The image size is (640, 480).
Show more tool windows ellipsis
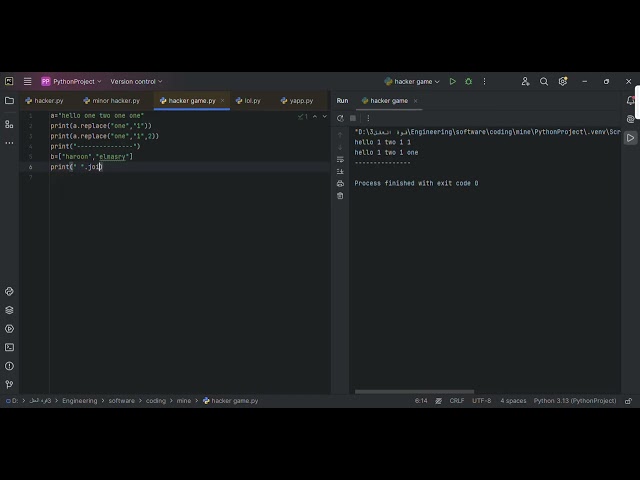coord(9,143)
